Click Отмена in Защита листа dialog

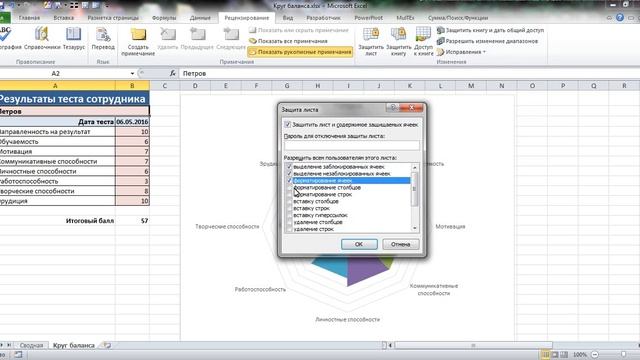point(400,244)
